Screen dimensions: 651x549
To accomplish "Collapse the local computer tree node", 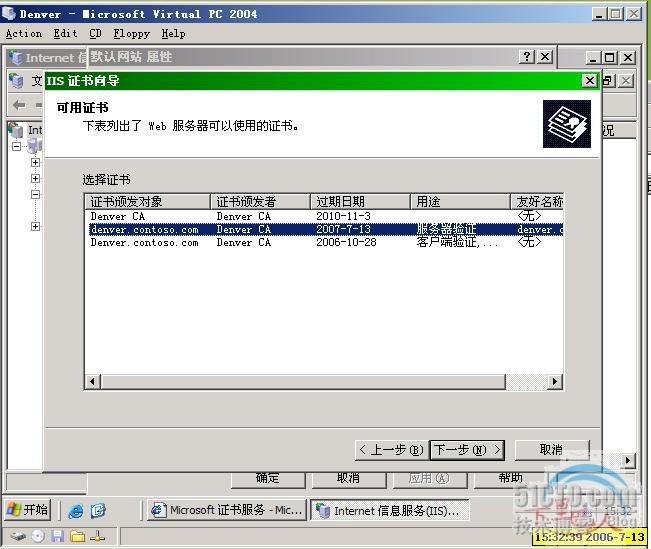I will pyautogui.click(x=16, y=146).
